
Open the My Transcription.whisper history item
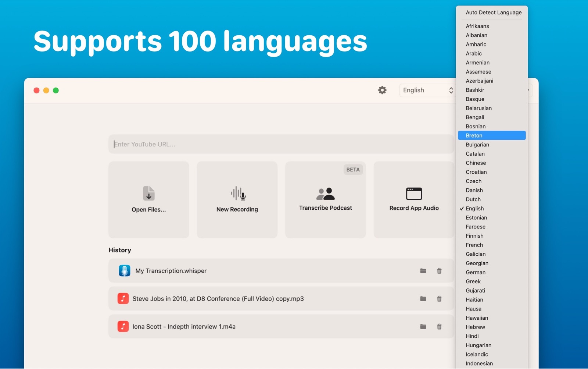(171, 271)
